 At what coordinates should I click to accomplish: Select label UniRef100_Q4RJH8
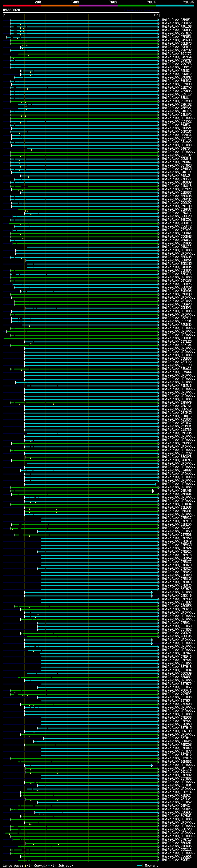coord(176,491)
